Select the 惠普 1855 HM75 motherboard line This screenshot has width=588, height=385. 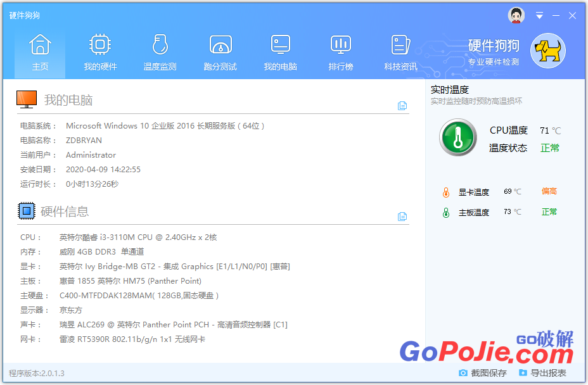pos(131,281)
